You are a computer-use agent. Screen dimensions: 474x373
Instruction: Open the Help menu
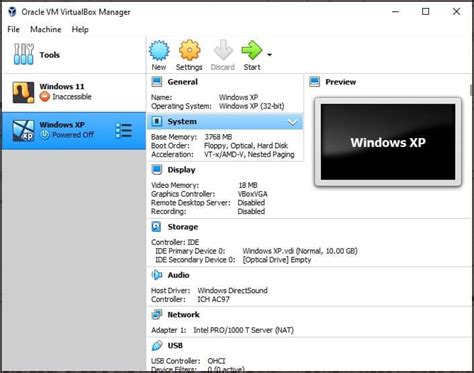click(x=80, y=29)
